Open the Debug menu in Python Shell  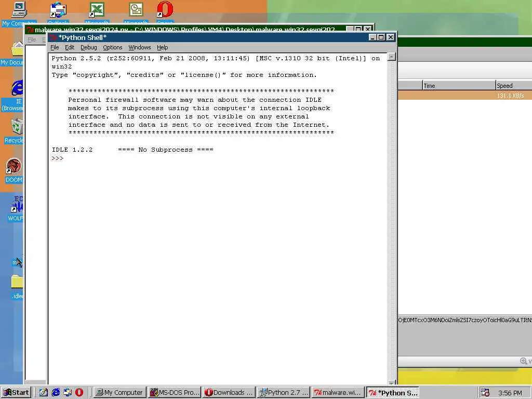(x=88, y=47)
